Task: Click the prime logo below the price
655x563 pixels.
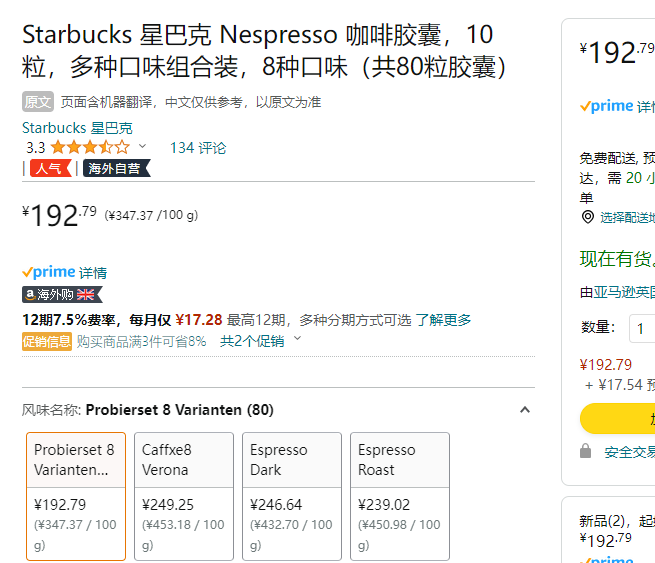Action: pyautogui.click(x=49, y=272)
